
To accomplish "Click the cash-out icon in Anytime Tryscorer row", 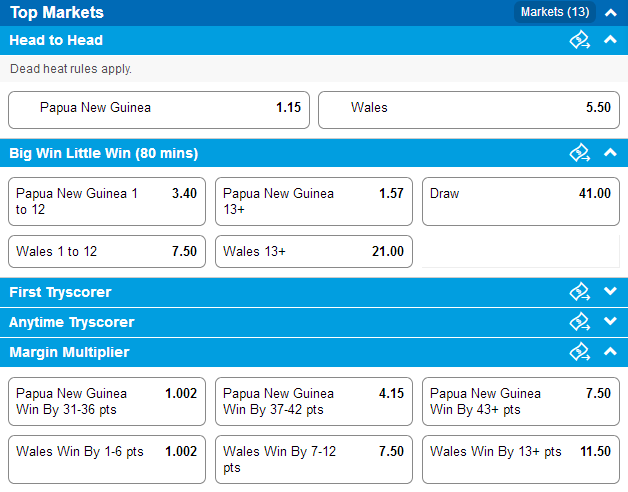I will [580, 322].
